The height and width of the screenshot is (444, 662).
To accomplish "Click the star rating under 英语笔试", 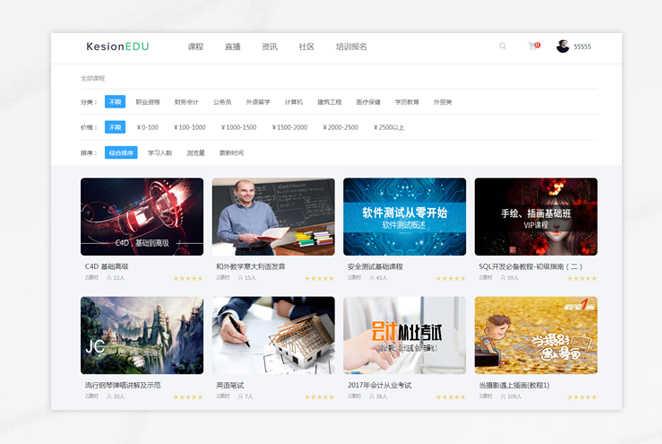I will click(x=319, y=397).
